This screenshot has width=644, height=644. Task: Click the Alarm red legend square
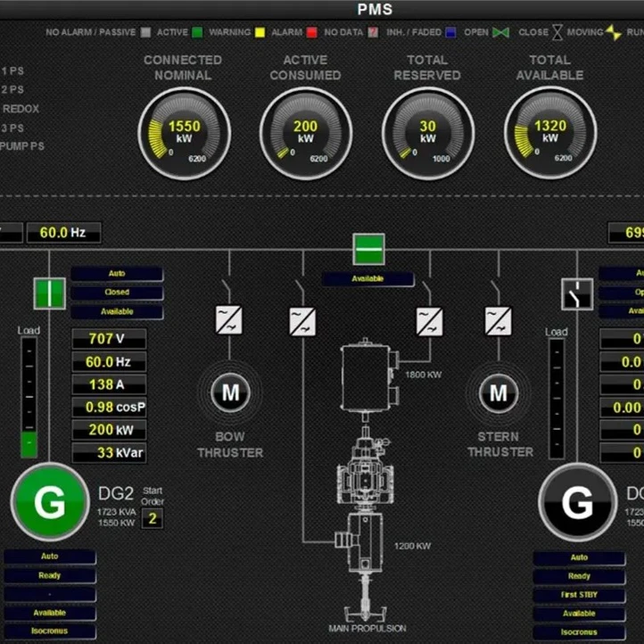pyautogui.click(x=312, y=32)
